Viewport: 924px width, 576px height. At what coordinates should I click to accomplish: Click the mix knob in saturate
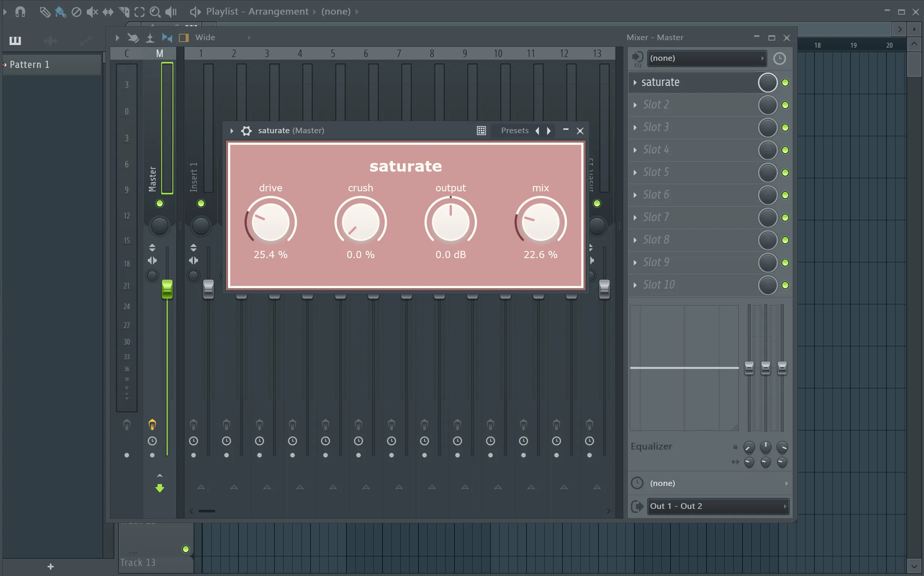(540, 222)
